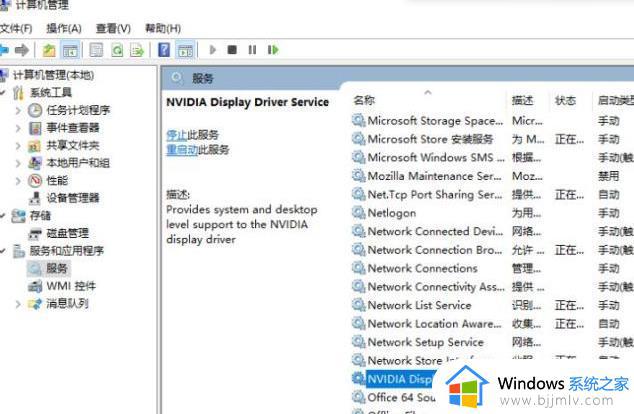The width and height of the screenshot is (634, 414).
Task: Expand the 本地用户和组 node arrow
Action: [18, 163]
